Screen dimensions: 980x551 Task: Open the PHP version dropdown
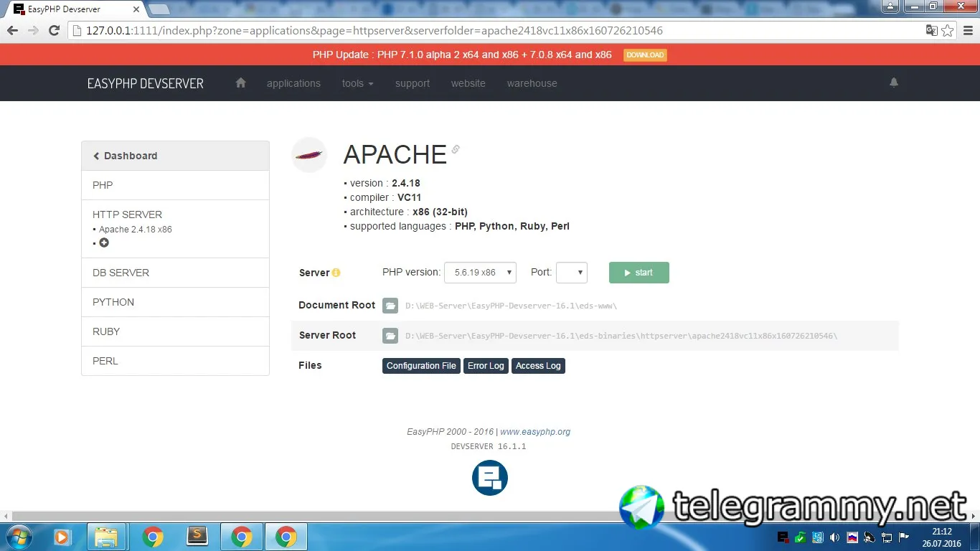click(x=481, y=273)
